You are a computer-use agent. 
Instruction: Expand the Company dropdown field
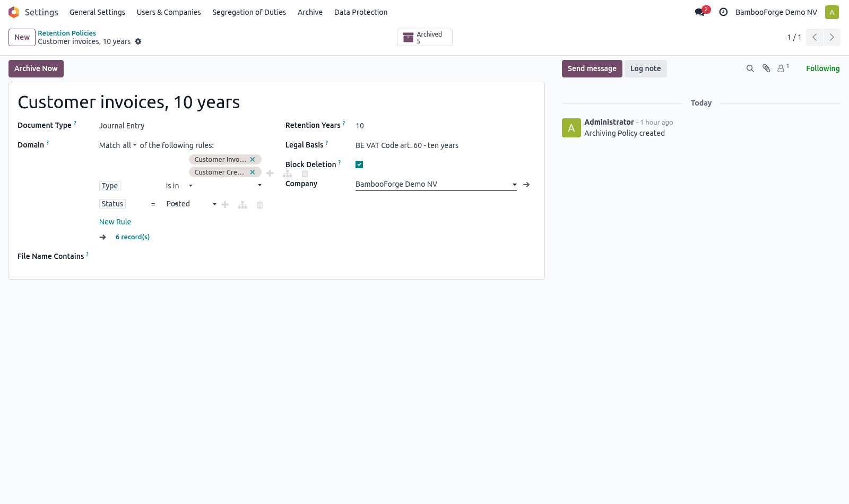(x=514, y=185)
